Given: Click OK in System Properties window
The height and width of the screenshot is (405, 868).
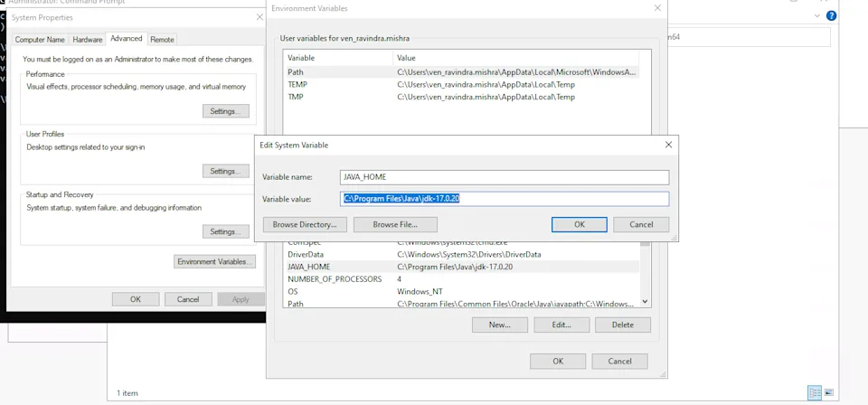Looking at the screenshot, I should [136, 299].
